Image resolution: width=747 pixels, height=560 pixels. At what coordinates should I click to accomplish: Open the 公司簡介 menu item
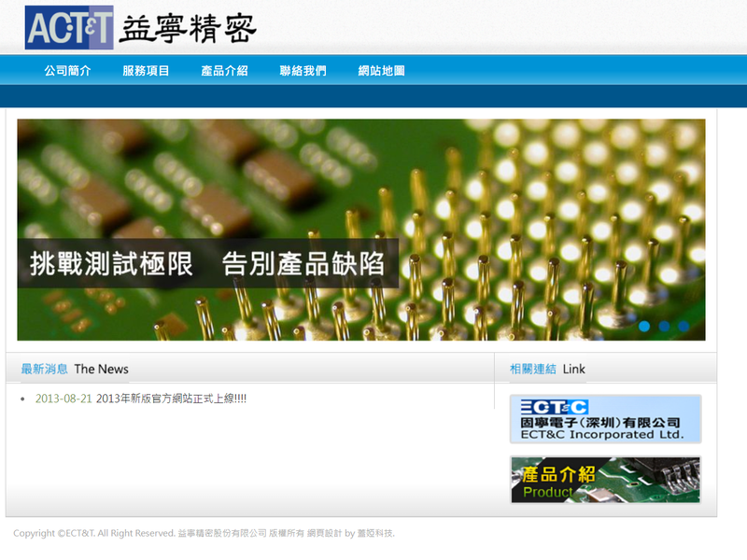[67, 71]
